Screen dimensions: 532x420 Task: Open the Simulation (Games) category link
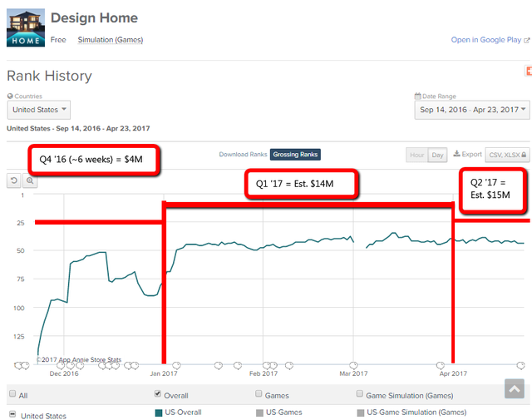(x=111, y=40)
